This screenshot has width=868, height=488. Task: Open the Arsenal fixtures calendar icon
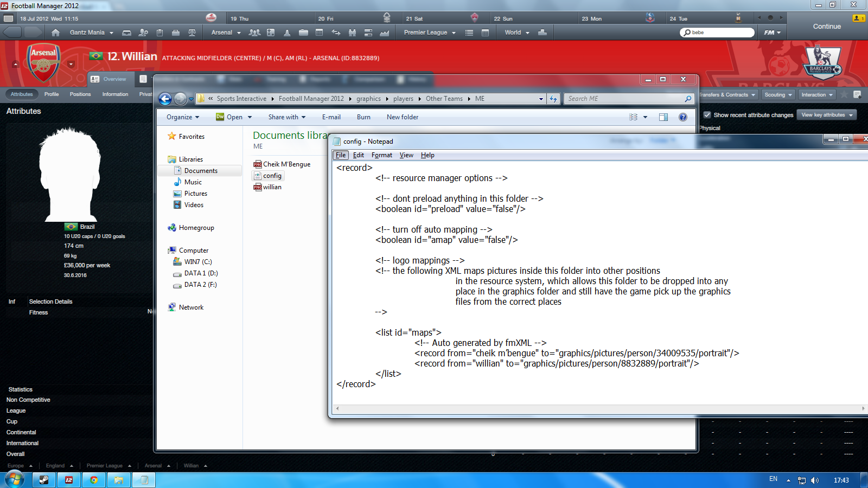(320, 33)
